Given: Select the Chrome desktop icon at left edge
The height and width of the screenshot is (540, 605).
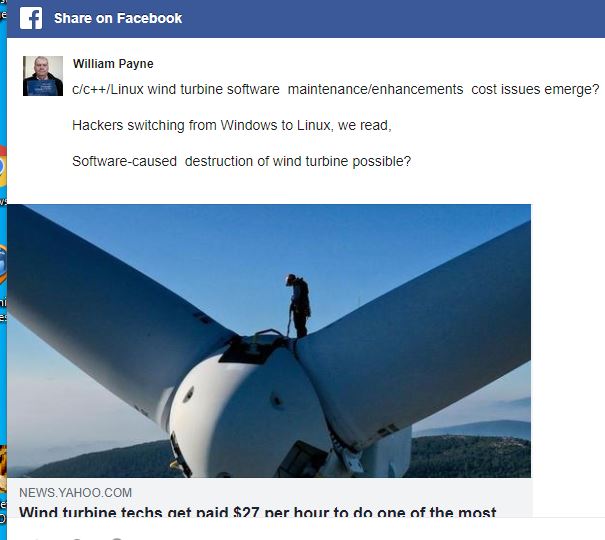Looking at the screenshot, I should (2, 166).
